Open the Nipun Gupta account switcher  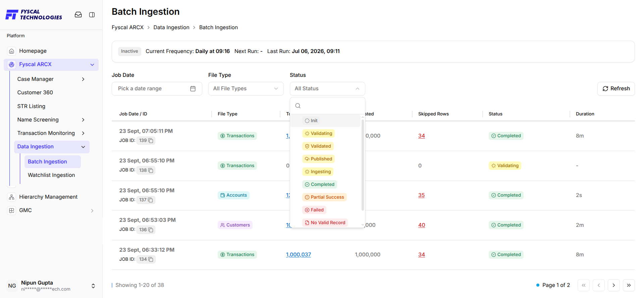click(51, 286)
